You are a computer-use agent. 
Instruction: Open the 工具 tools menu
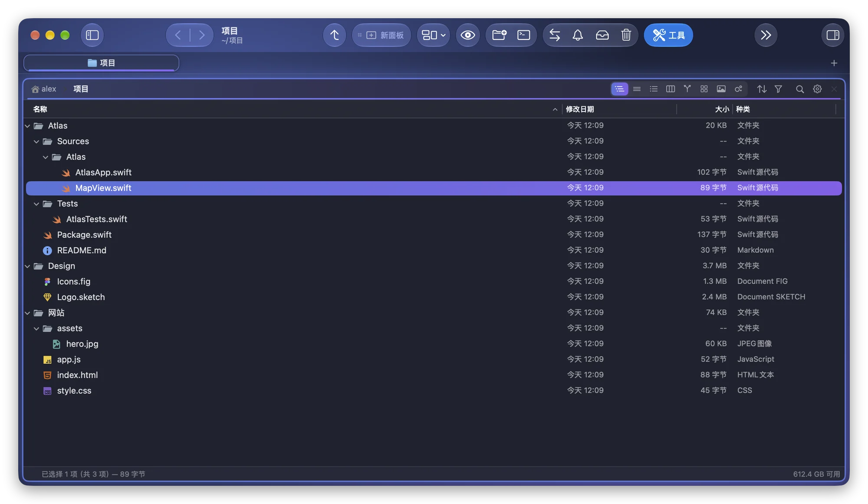tap(668, 35)
